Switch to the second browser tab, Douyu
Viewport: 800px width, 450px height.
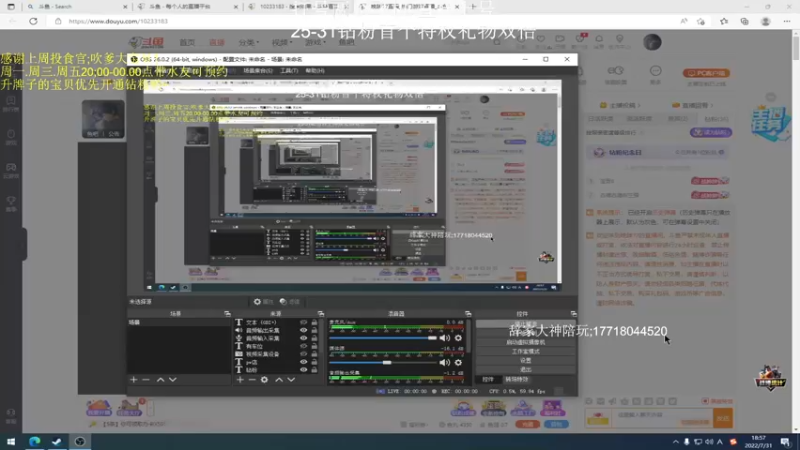pyautogui.click(x=187, y=7)
